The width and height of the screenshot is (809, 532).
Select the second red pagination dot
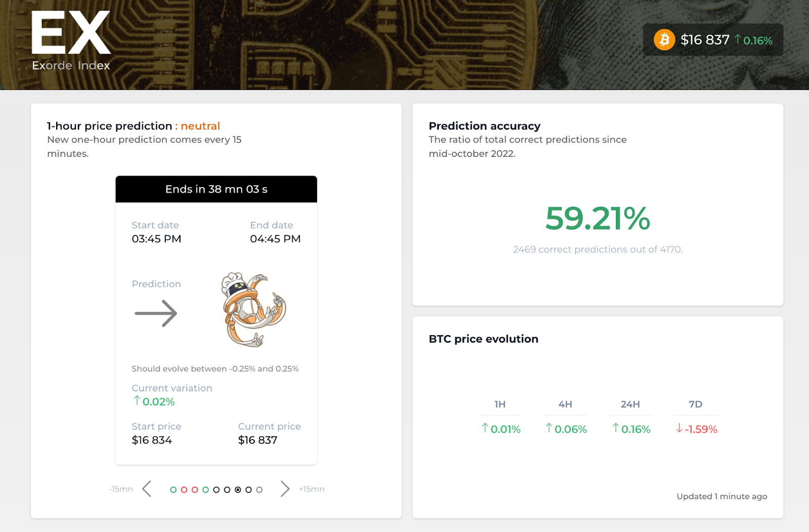point(195,490)
